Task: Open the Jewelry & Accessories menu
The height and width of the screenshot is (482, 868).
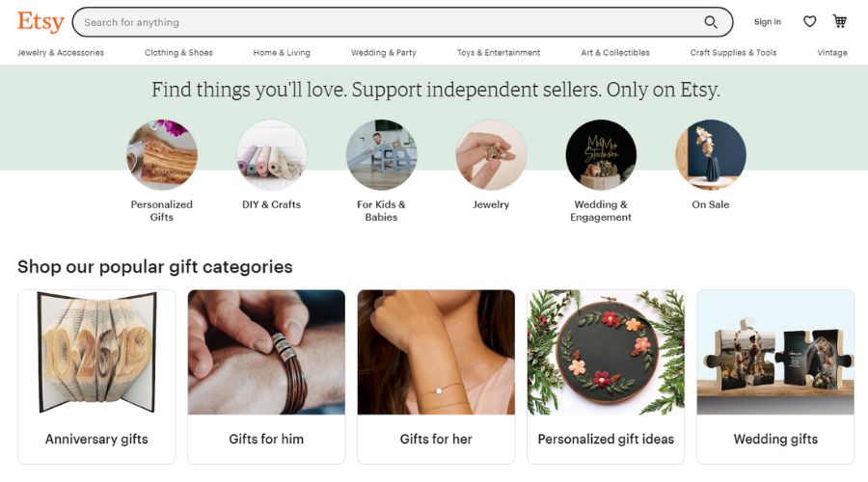Action: pyautogui.click(x=61, y=53)
